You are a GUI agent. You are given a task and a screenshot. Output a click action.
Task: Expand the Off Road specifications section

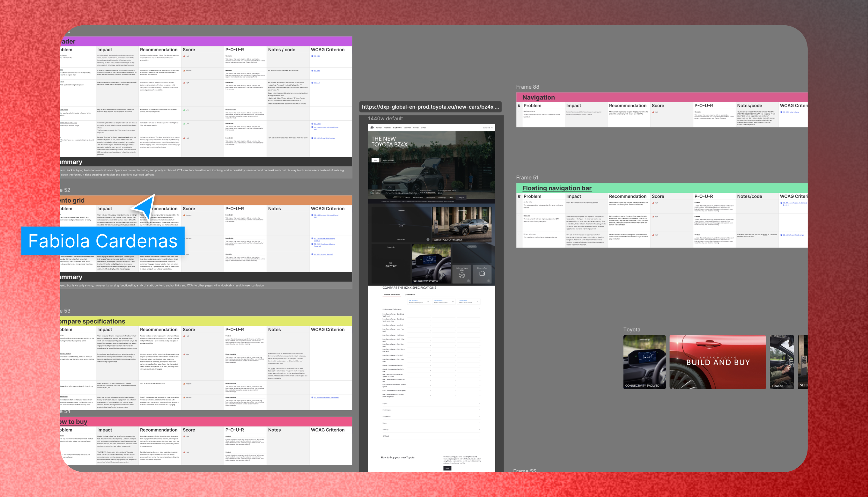(x=479, y=436)
